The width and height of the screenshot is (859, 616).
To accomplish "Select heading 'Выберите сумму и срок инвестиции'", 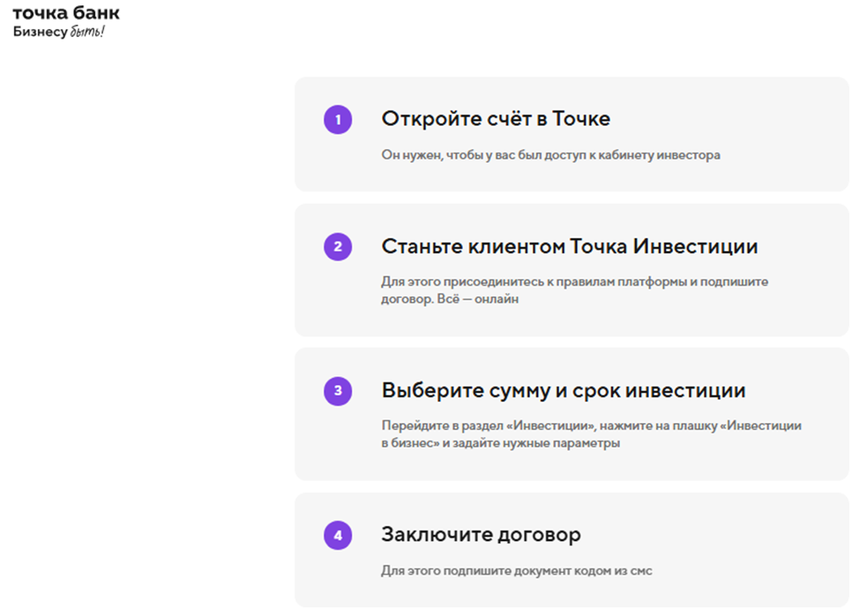I will coord(564,391).
